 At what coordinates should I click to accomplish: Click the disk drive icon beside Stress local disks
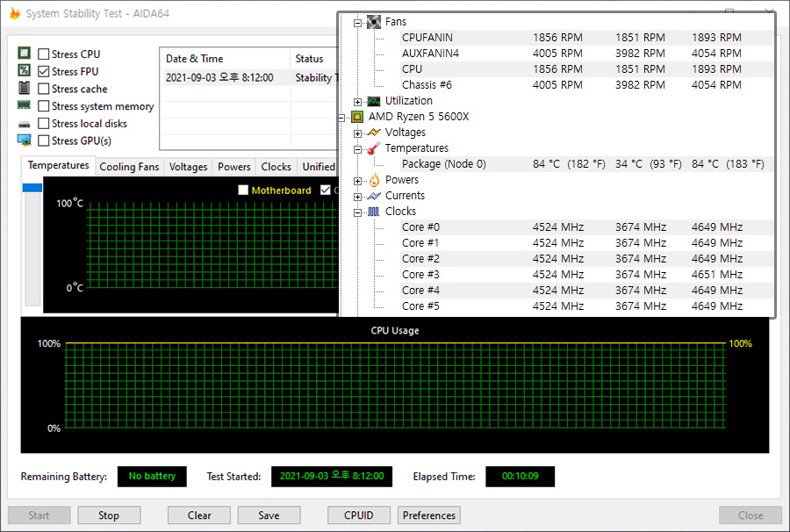click(x=25, y=124)
